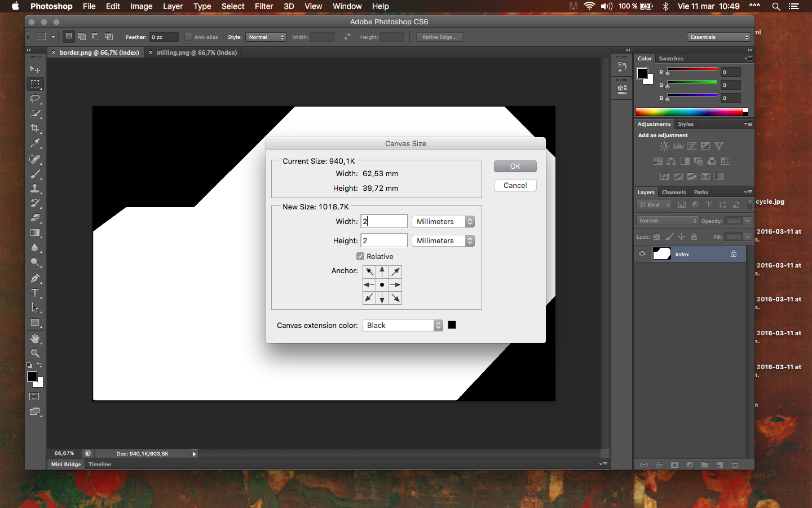Click the new size Height input field

384,240
